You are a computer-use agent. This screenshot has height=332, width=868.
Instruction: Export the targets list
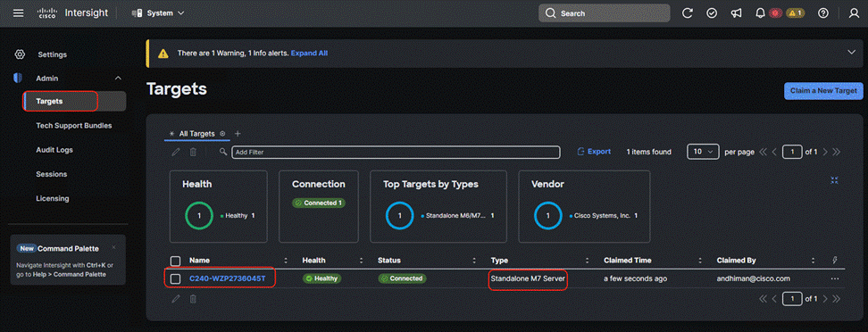(x=594, y=152)
